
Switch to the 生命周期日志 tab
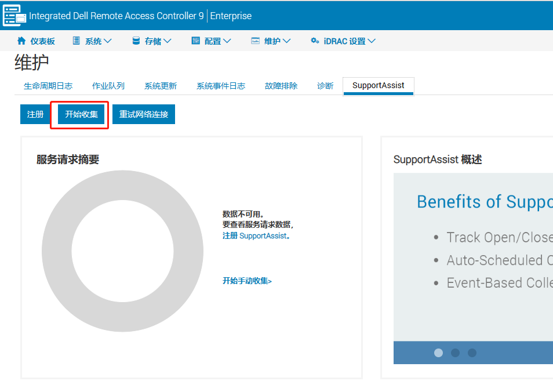pos(48,85)
